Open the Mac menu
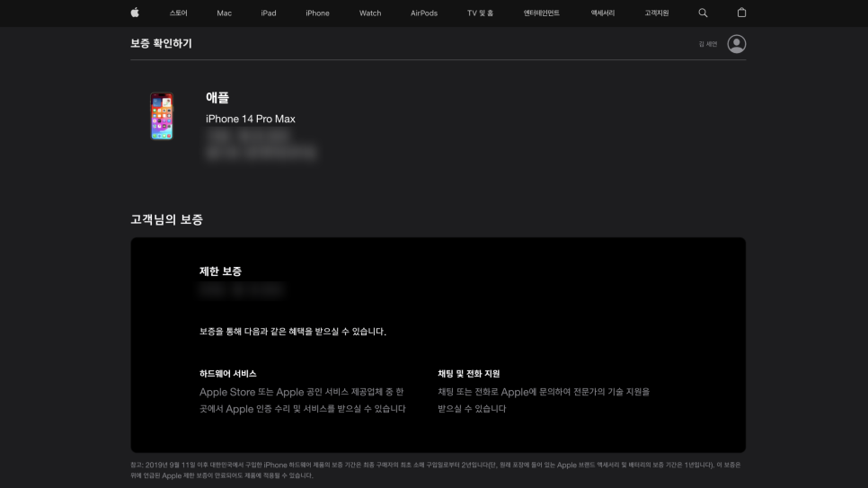 click(x=225, y=13)
